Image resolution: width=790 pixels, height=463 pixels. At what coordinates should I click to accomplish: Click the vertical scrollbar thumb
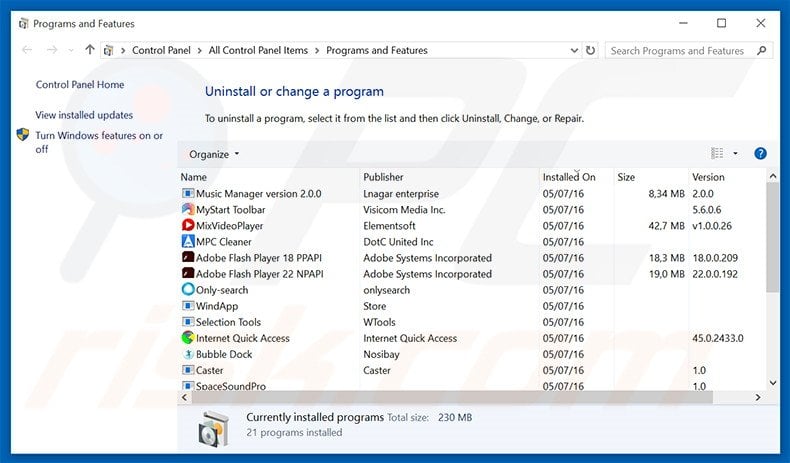[772, 237]
